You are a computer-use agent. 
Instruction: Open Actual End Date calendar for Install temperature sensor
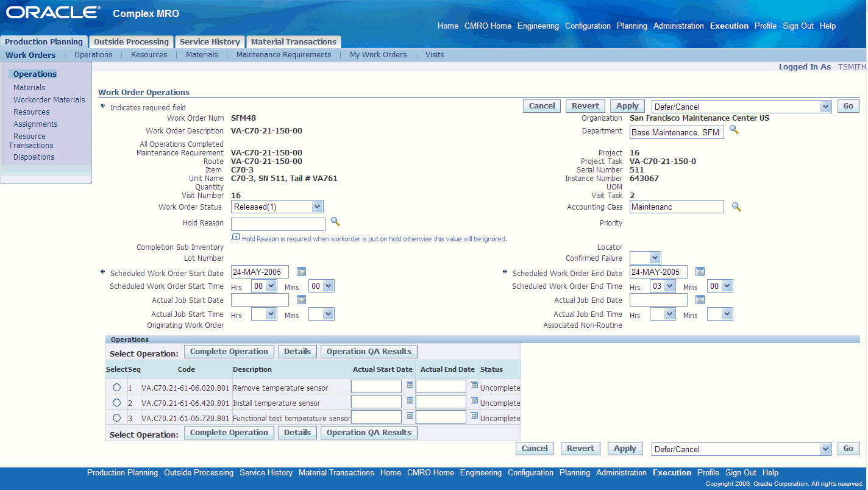475,400
